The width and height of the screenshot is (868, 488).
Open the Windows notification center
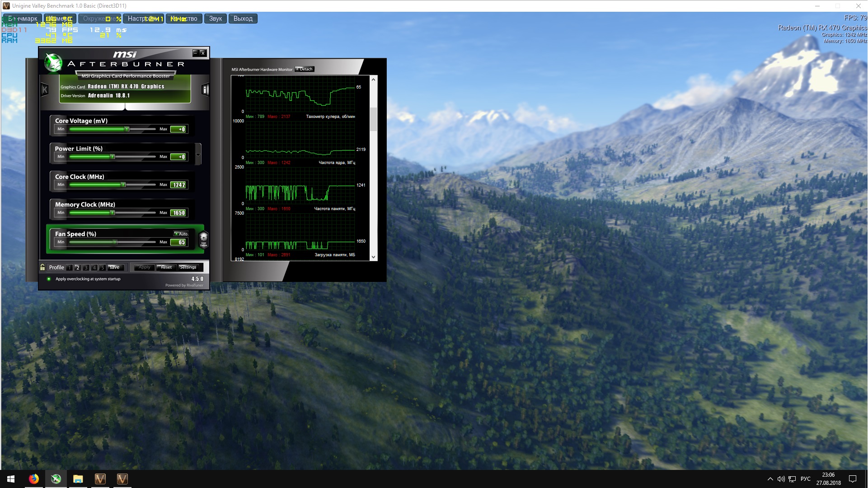coord(853,479)
